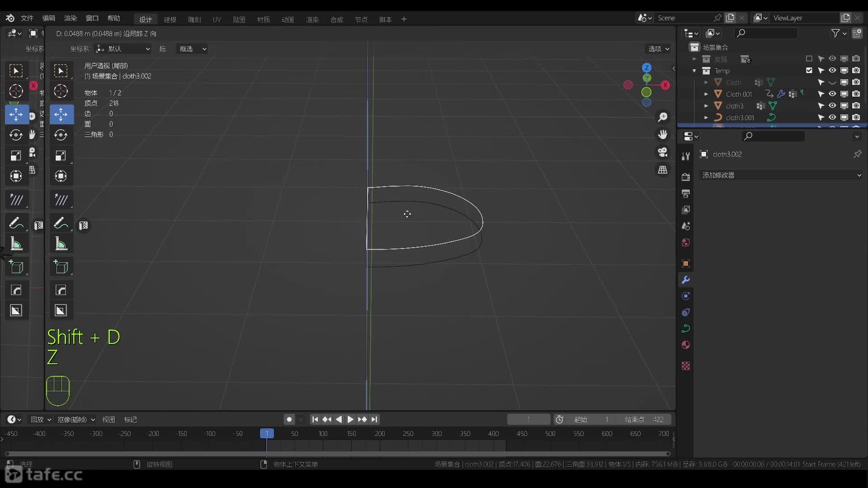Toggle visibility of Cloth.001 layer
The image size is (868, 488).
click(x=832, y=94)
